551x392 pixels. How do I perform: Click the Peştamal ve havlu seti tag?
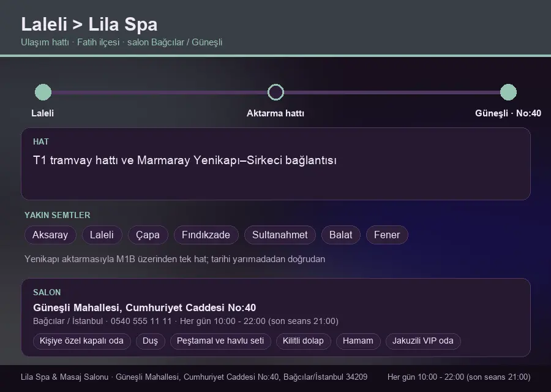click(x=220, y=341)
